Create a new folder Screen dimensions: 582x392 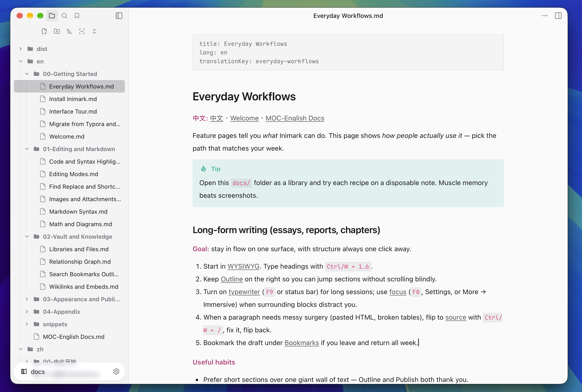point(57,31)
